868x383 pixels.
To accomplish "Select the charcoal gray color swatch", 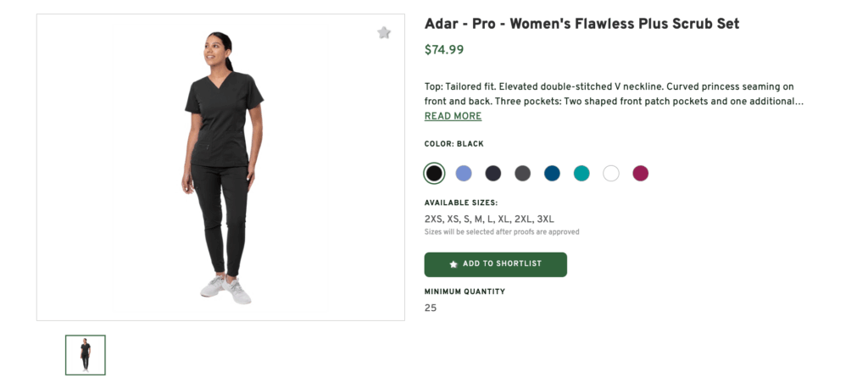I will [x=523, y=174].
